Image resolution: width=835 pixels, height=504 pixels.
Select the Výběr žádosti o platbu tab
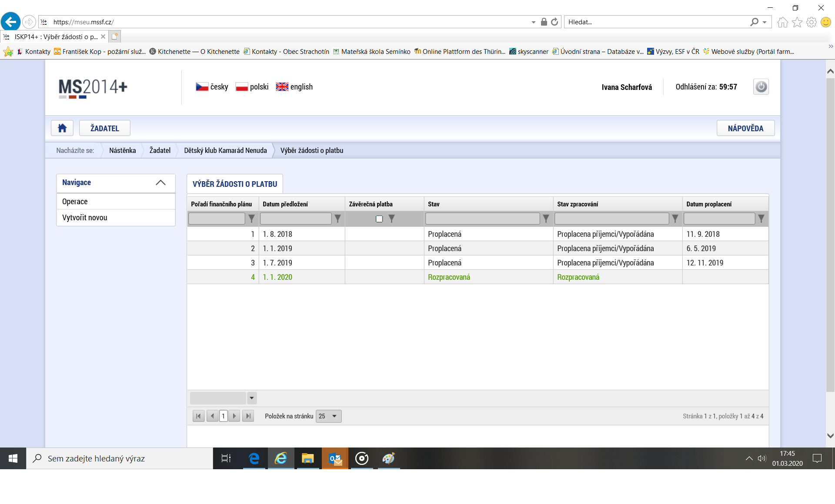[235, 184]
